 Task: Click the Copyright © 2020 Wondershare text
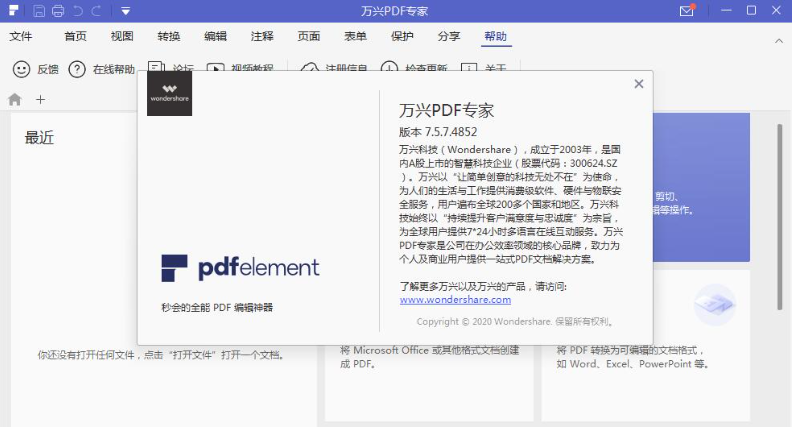tap(515, 322)
